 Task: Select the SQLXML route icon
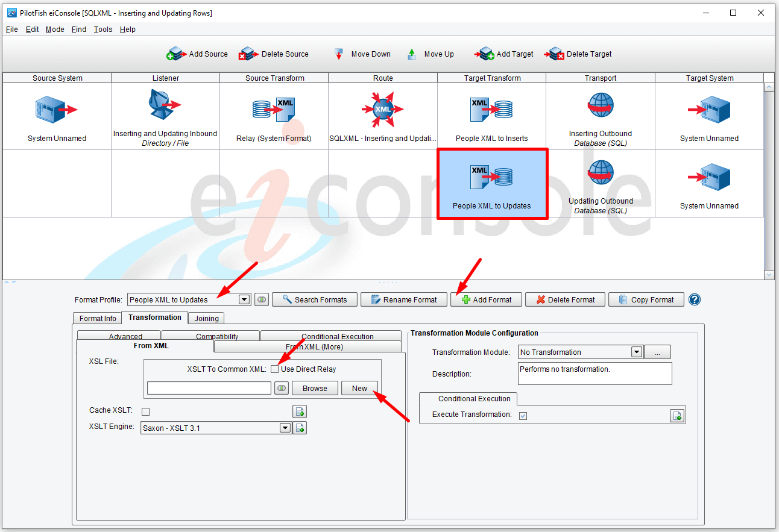382,109
